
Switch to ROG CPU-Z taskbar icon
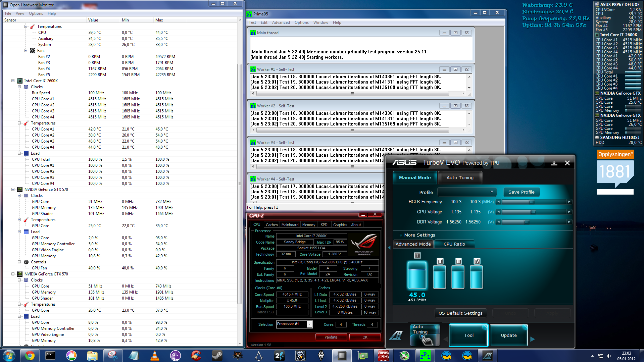pyautogui.click(x=384, y=356)
